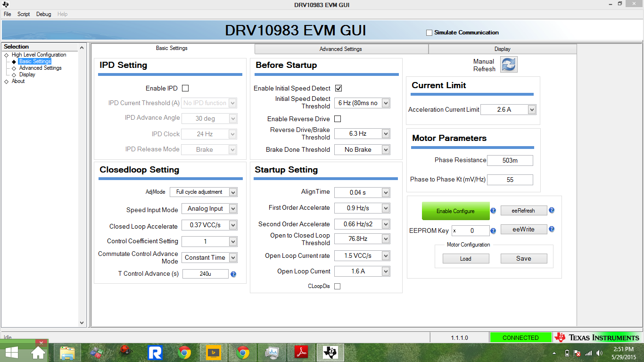
Task: Click Enable Configure green button
Action: pos(455,211)
